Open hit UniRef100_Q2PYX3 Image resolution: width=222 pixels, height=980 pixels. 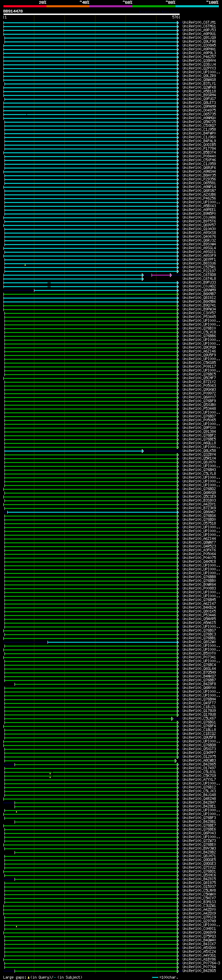(x=199, y=68)
